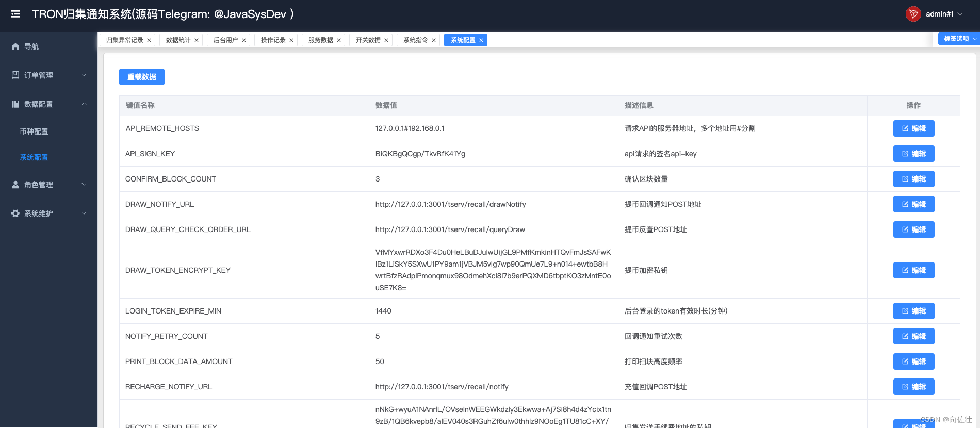The width and height of the screenshot is (980, 428).
Task: Click description 提币加密私钥
Action: 646,270
